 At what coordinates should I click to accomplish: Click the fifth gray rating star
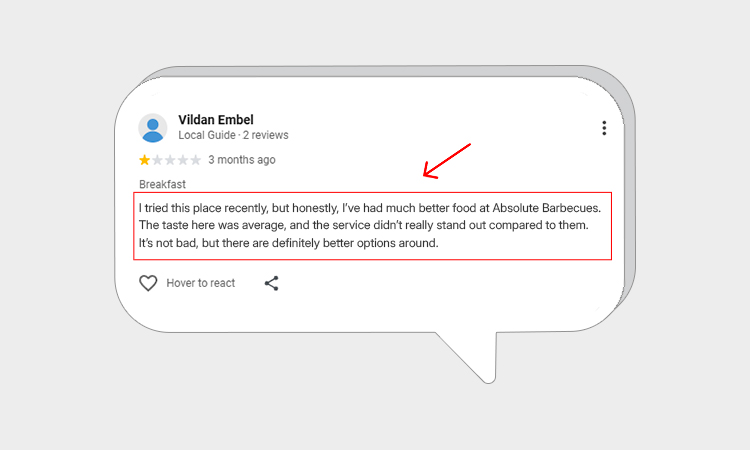pyautogui.click(x=196, y=160)
